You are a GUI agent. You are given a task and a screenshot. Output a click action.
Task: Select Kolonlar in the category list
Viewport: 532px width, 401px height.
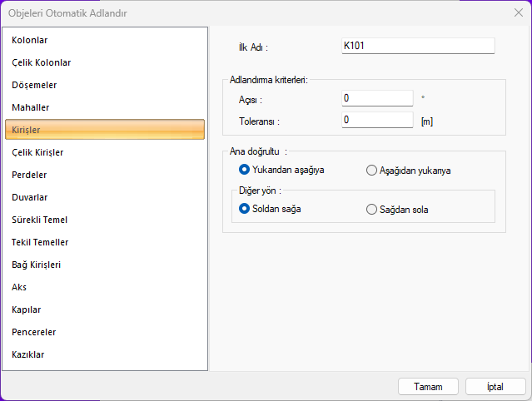point(30,40)
